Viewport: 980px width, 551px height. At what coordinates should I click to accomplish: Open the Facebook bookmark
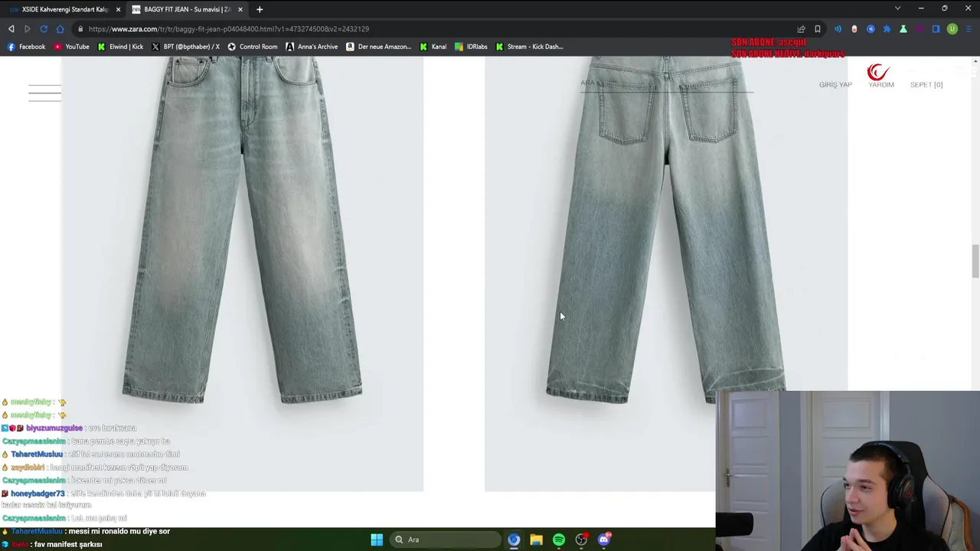[26, 47]
